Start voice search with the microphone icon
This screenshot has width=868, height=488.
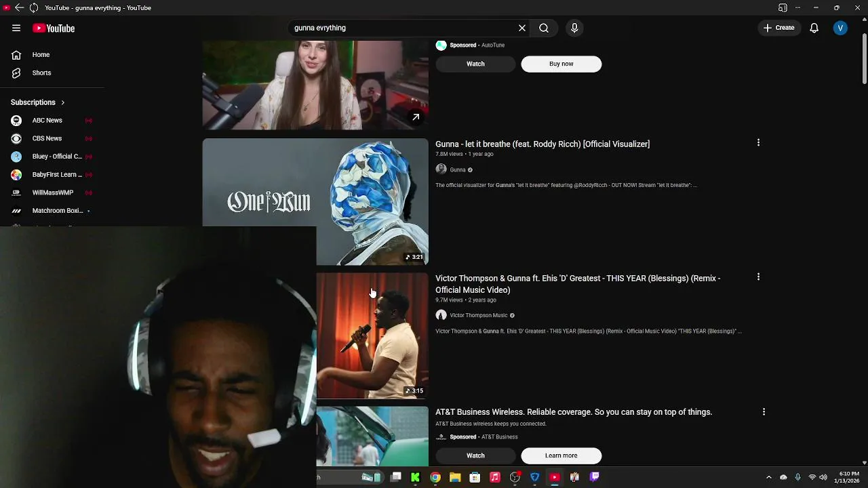574,28
